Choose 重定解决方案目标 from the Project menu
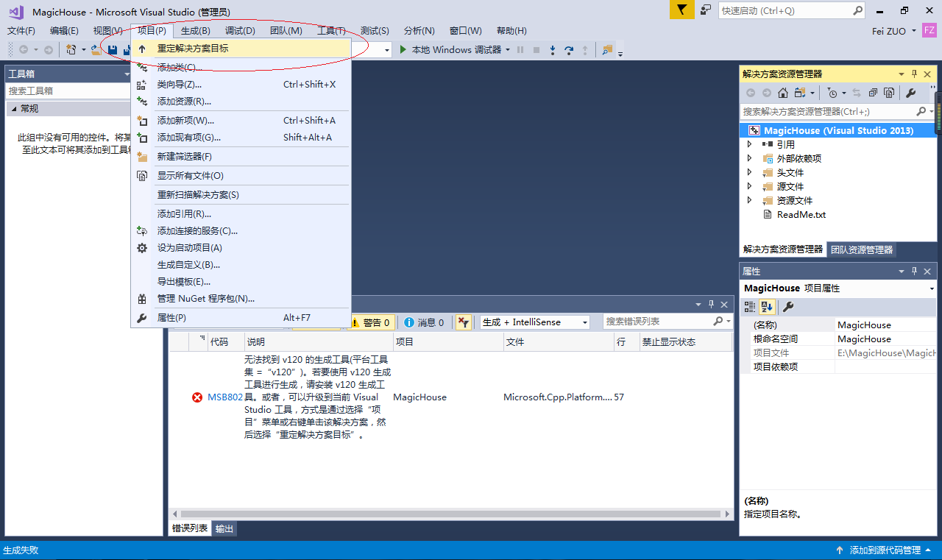This screenshot has width=942, height=560. [241, 49]
